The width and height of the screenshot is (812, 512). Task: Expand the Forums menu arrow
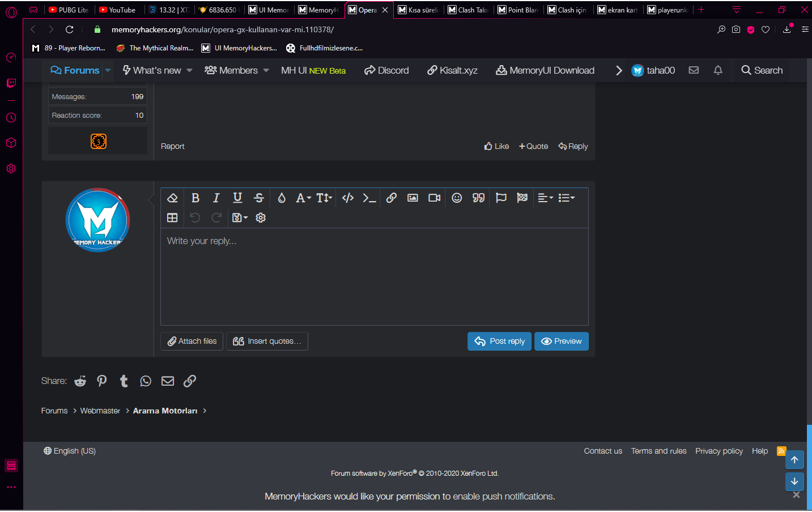(x=108, y=71)
